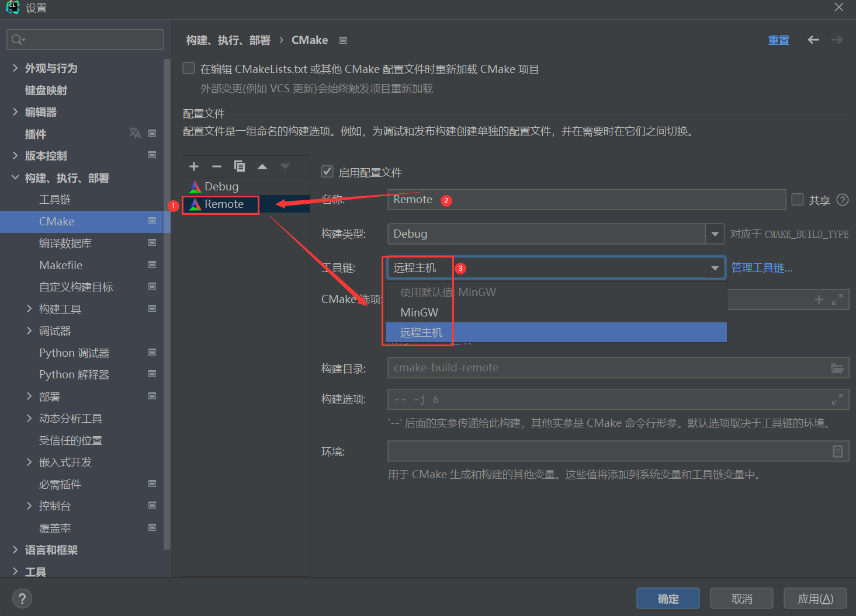Select 使用默认值 MinGW option
Screen dimensions: 856x616
[x=556, y=292]
